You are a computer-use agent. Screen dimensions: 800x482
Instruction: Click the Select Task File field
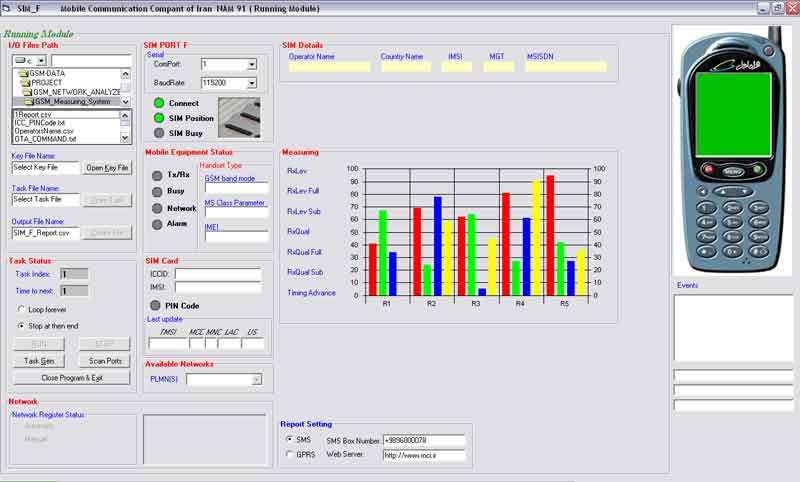tap(46, 200)
